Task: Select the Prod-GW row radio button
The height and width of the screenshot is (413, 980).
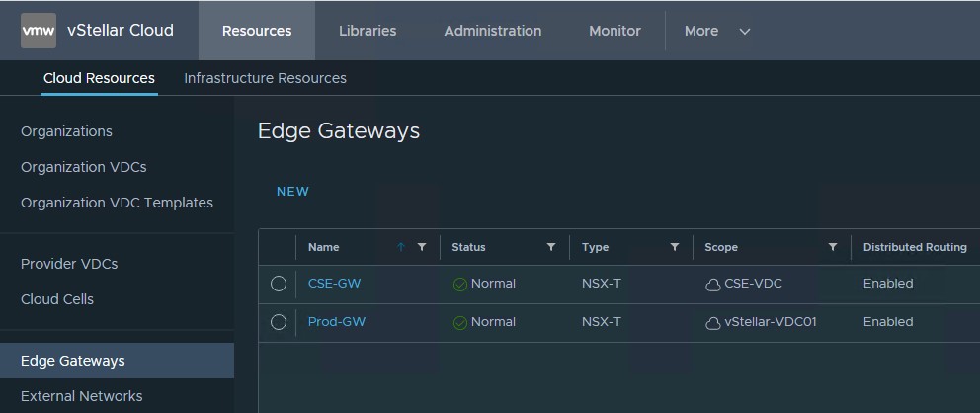Action: (279, 322)
